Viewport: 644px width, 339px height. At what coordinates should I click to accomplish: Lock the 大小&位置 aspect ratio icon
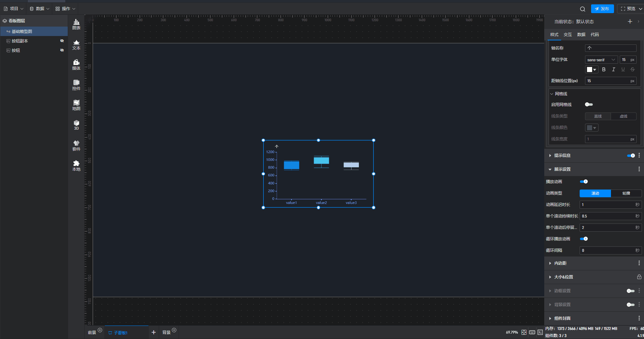click(639, 277)
